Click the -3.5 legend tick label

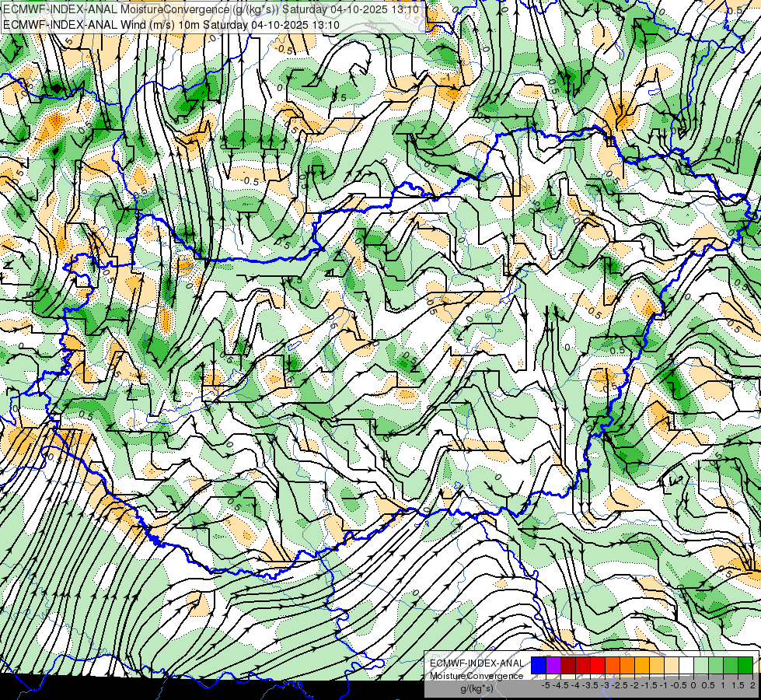pyautogui.click(x=590, y=685)
